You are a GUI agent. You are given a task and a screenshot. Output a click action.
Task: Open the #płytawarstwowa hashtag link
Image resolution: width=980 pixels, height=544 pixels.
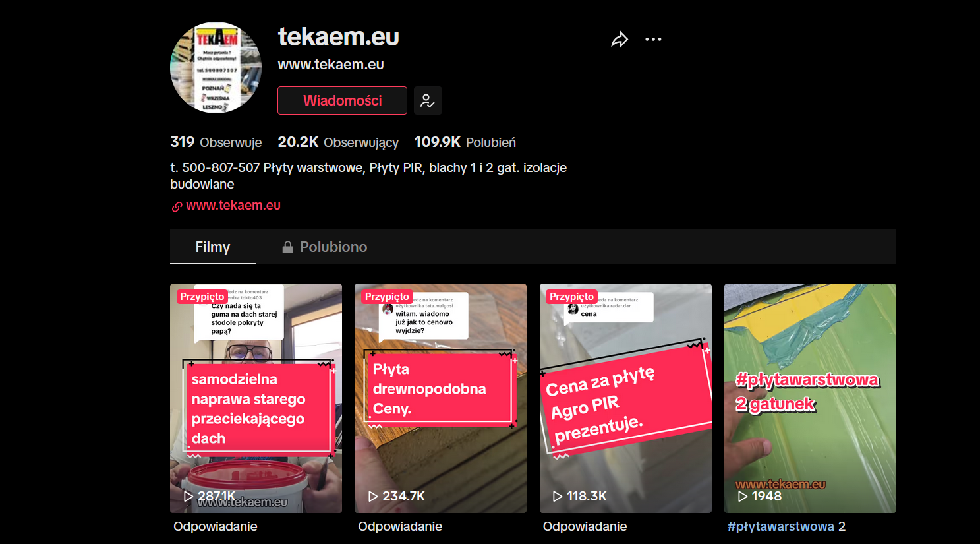[x=781, y=526]
